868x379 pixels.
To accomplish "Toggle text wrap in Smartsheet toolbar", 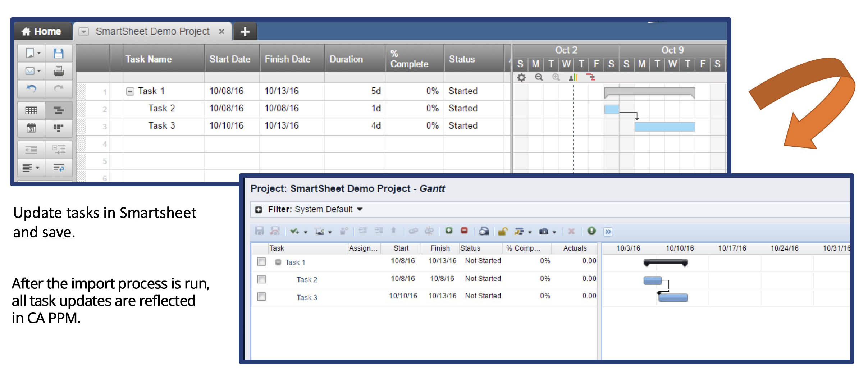I will pyautogui.click(x=58, y=168).
